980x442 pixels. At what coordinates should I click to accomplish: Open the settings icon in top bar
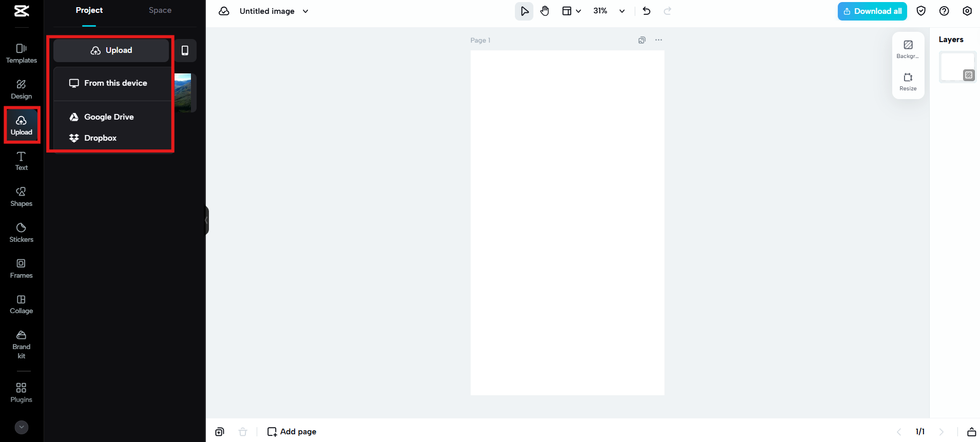967,11
